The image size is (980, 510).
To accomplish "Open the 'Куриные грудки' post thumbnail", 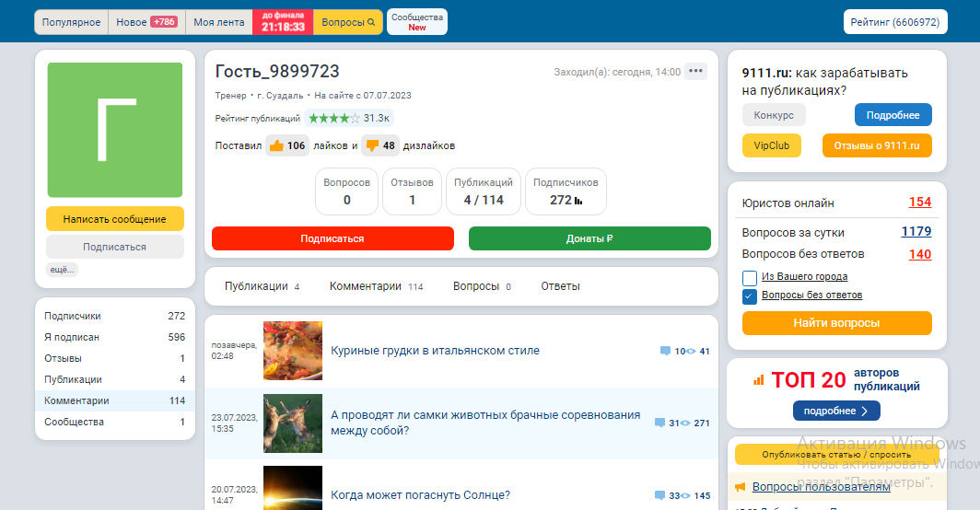I will point(293,351).
